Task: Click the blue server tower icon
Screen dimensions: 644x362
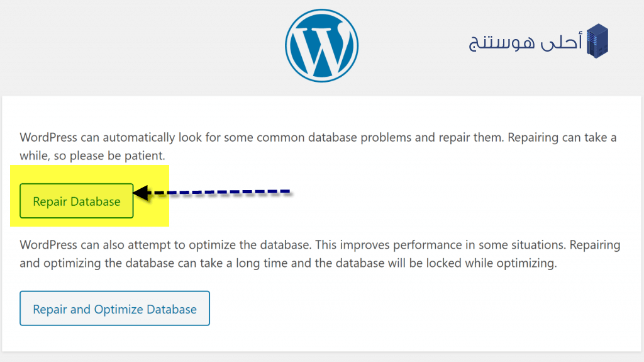Action: (x=597, y=41)
